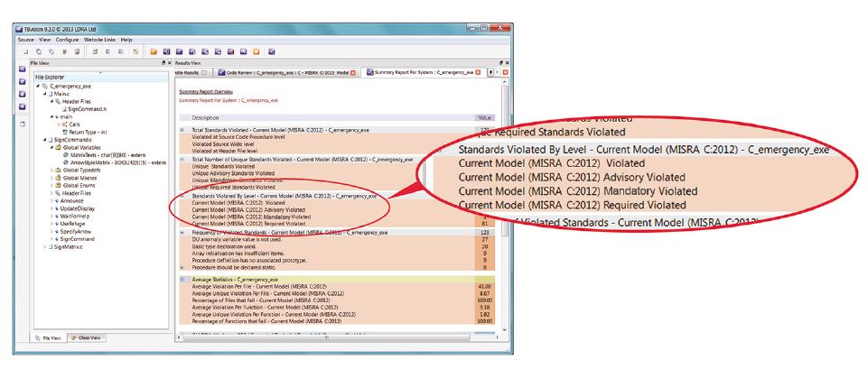This screenshot has width=868, height=369.
Task: Switch to Class View bottom tab
Action: (85, 337)
